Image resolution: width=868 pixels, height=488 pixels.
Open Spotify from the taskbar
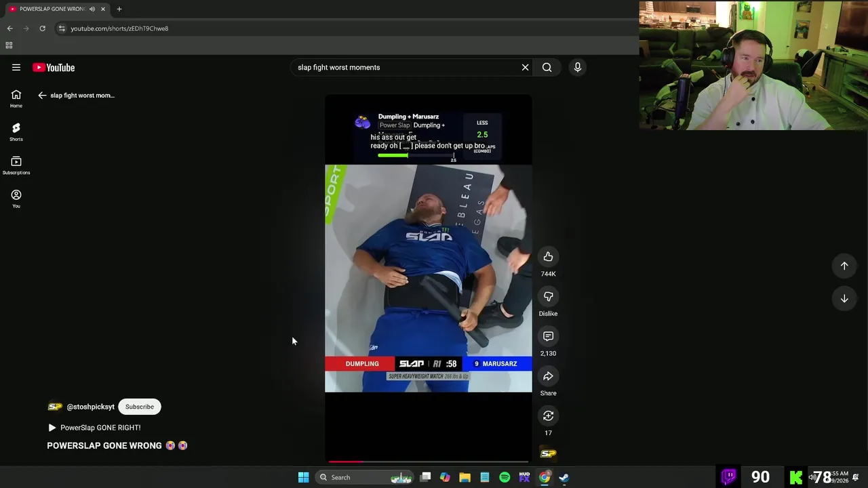point(505,477)
